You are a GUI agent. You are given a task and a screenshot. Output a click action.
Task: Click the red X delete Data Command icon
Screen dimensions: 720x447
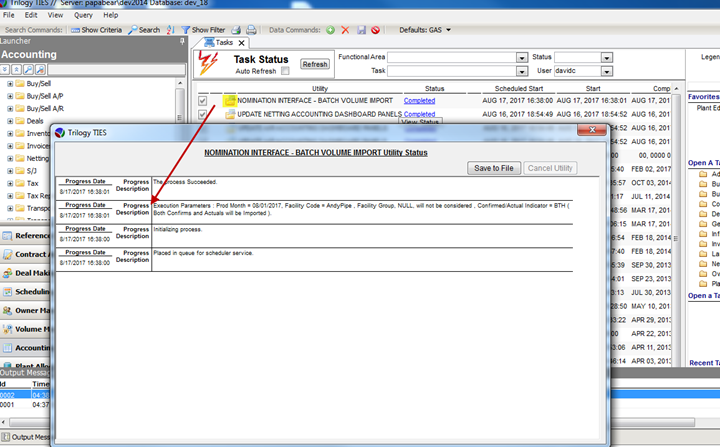346,30
